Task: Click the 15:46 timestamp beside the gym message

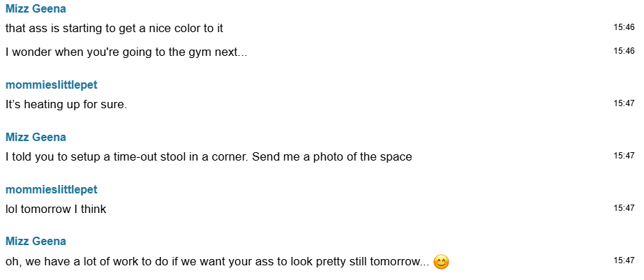Action: pyautogui.click(x=624, y=51)
